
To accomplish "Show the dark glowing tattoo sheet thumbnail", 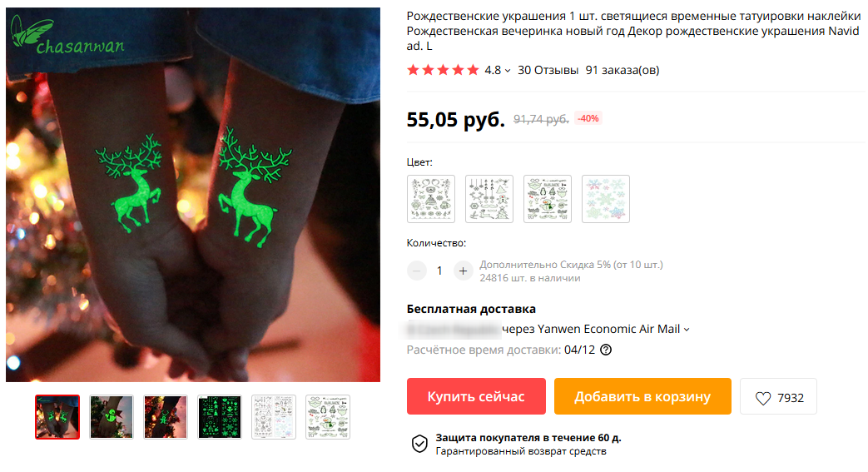I will pos(220,417).
